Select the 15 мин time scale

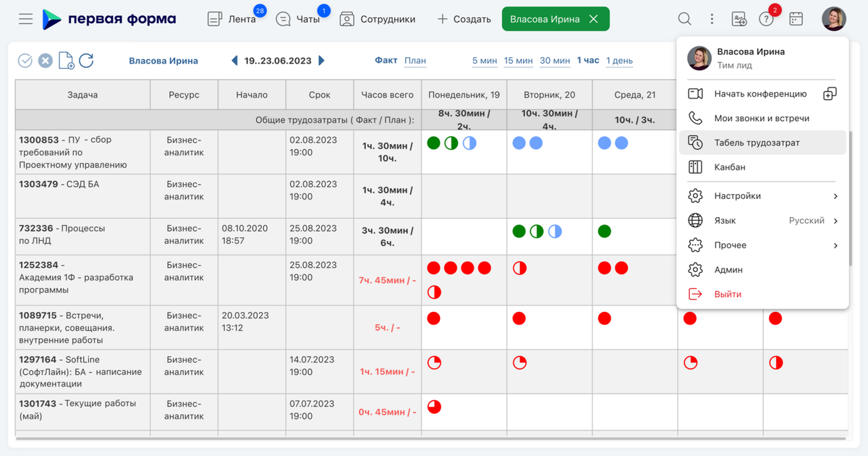519,61
